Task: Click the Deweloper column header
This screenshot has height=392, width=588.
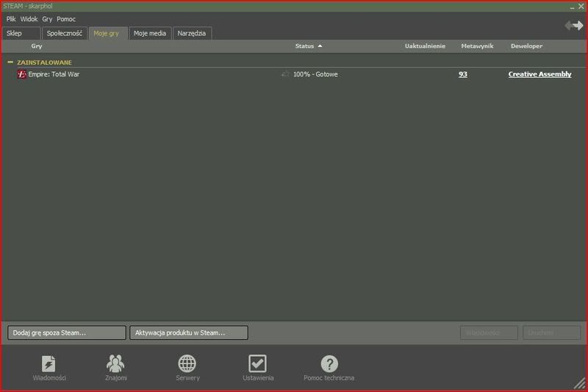Action: (x=526, y=46)
